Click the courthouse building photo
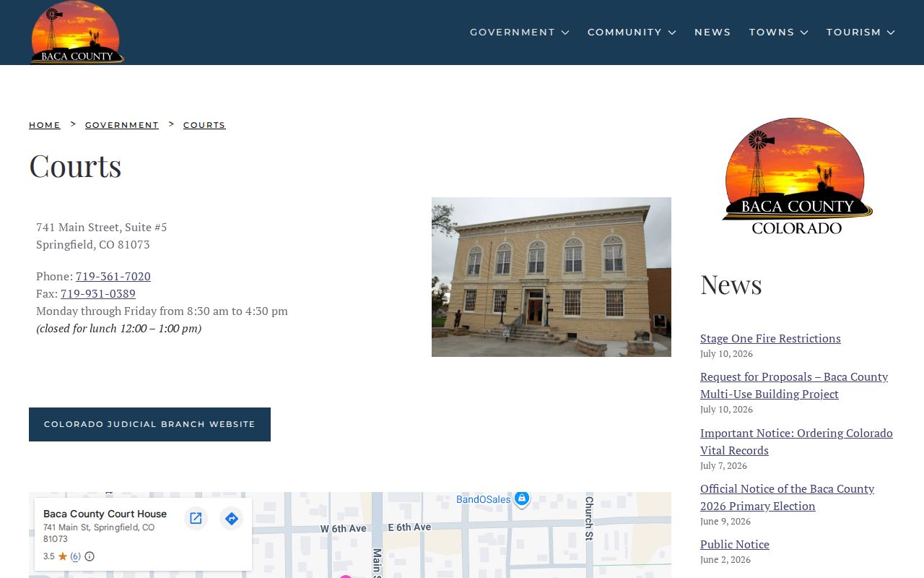 click(x=552, y=277)
